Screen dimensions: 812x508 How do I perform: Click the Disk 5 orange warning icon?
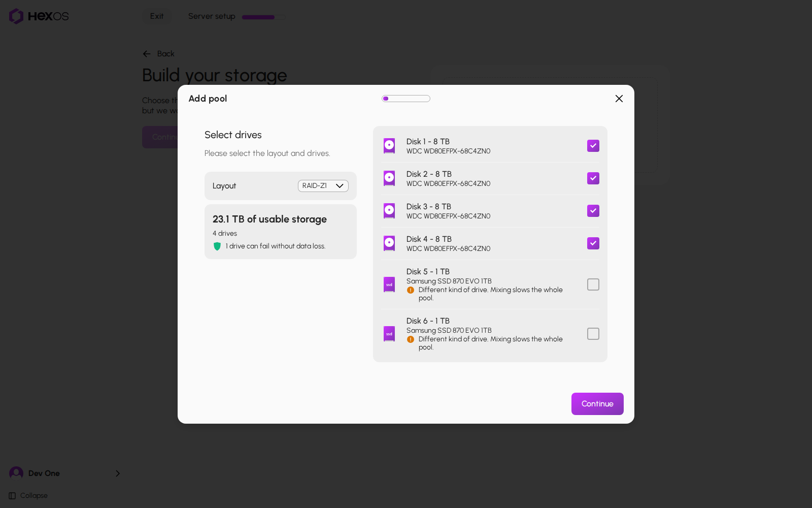click(x=411, y=290)
